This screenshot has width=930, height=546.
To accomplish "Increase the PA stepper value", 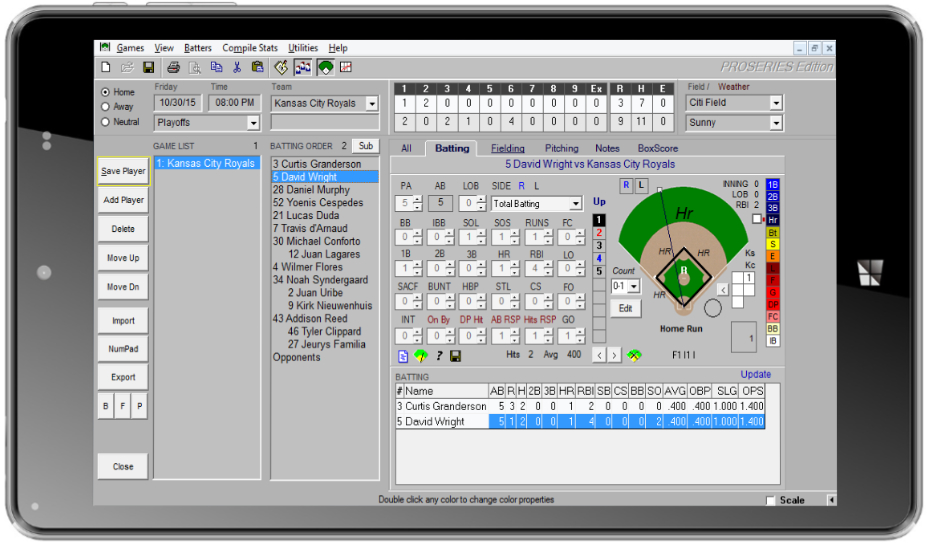I will pos(418,200).
